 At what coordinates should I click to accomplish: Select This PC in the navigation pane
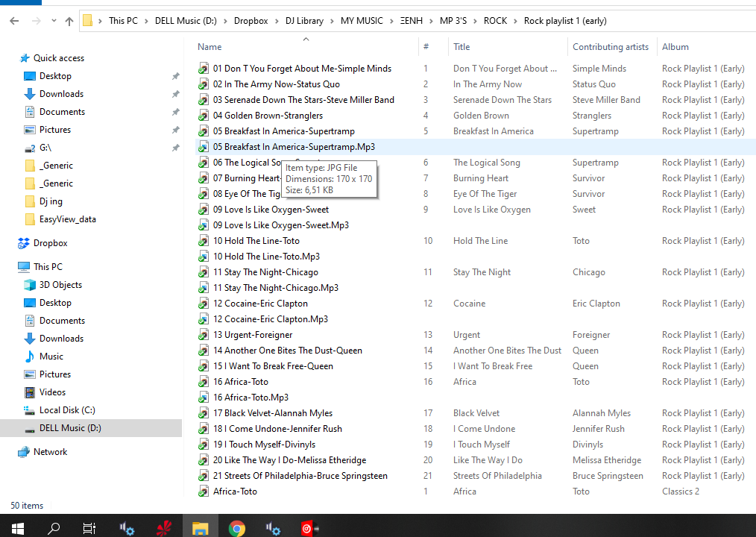[x=48, y=267]
